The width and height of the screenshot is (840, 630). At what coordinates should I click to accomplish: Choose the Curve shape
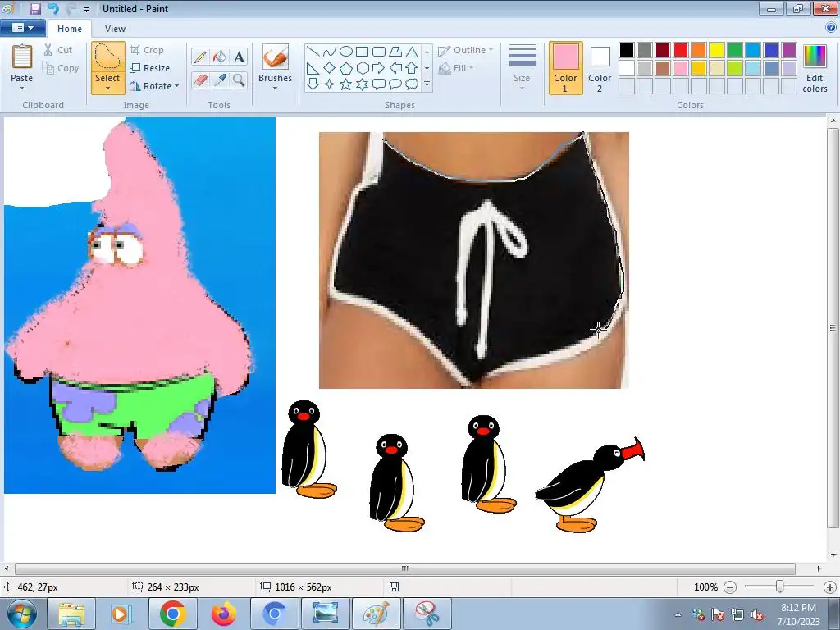pyautogui.click(x=330, y=52)
